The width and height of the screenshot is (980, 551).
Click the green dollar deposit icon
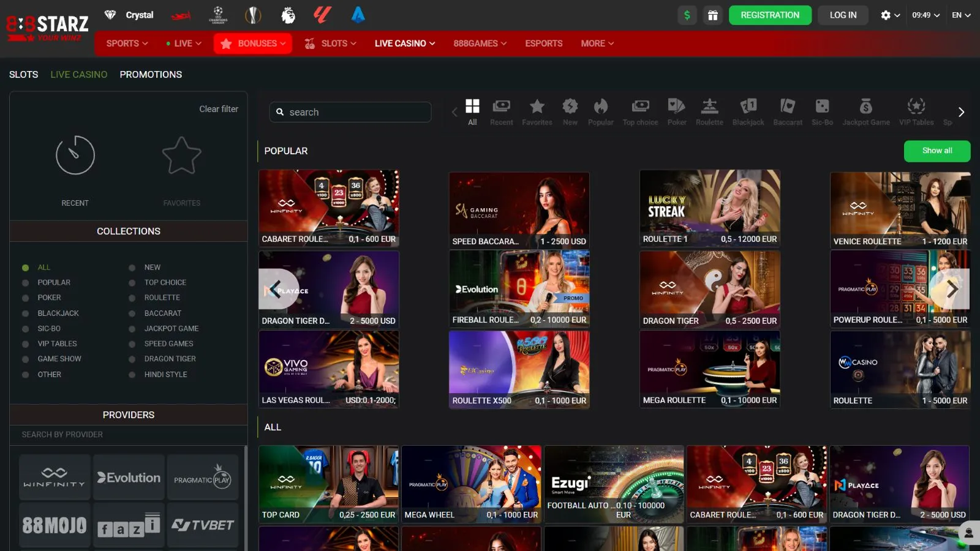[687, 15]
